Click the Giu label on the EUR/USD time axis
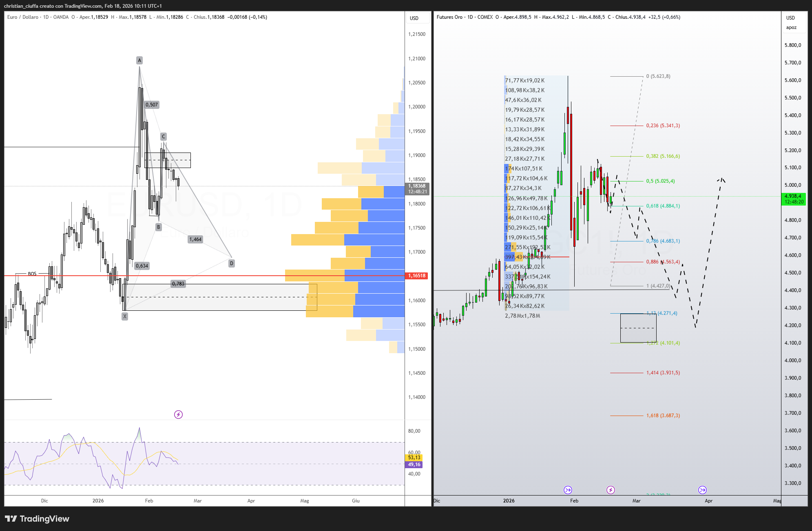Viewport: 812px width, 531px height. pyautogui.click(x=356, y=501)
